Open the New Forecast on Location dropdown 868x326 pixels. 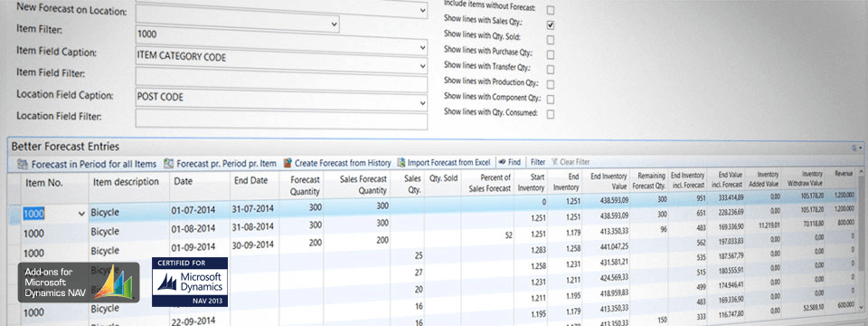(x=334, y=24)
